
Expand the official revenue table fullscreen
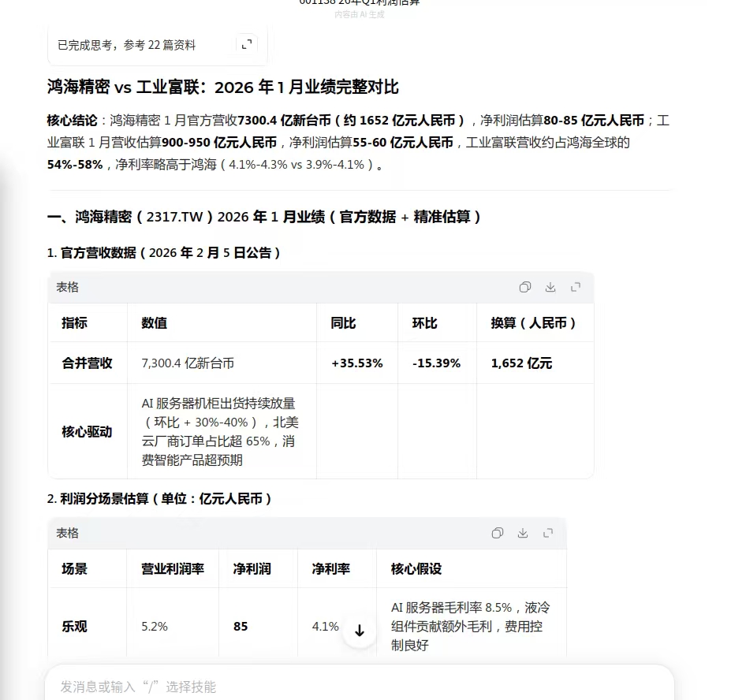coord(576,287)
